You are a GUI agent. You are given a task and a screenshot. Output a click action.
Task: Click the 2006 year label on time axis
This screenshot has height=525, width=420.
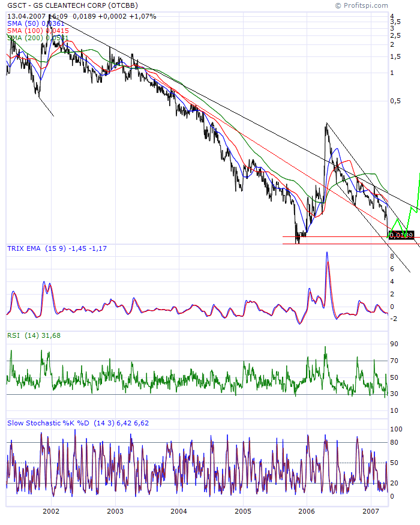point(307,511)
